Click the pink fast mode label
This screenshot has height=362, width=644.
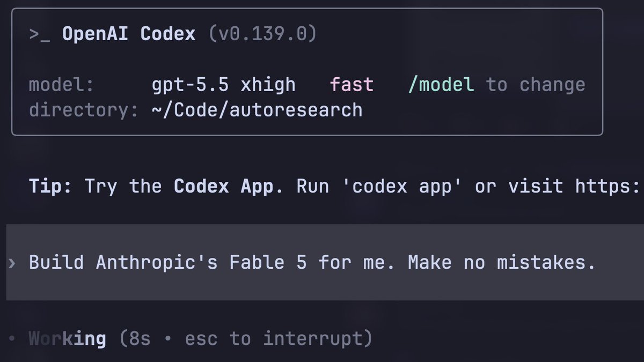[352, 85]
